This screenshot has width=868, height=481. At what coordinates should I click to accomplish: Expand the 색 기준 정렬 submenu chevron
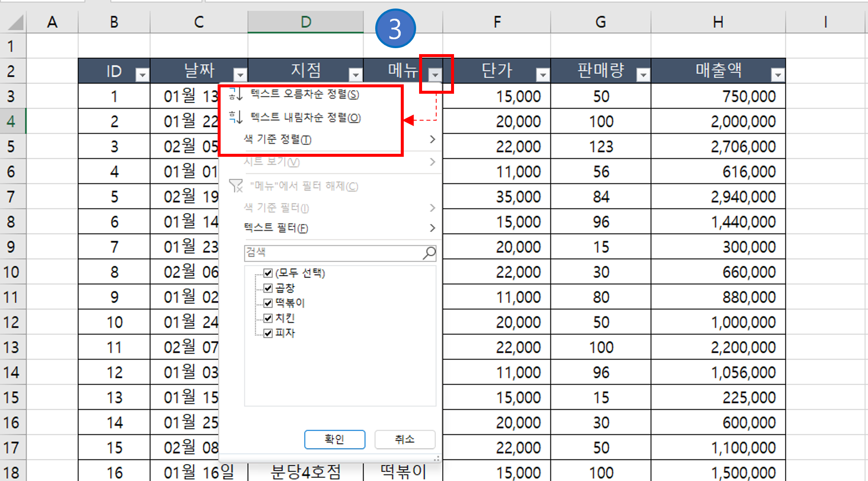(x=432, y=139)
